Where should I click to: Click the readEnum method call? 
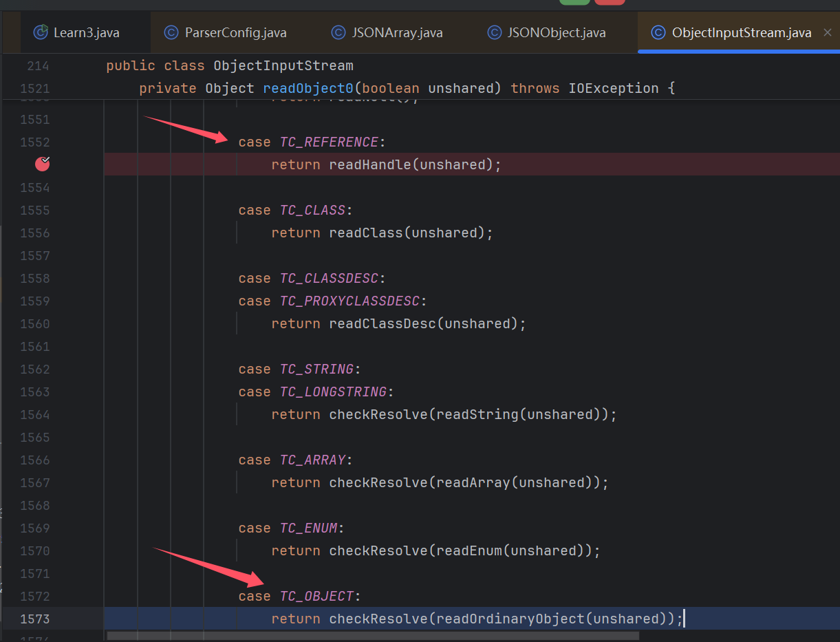[469, 550]
